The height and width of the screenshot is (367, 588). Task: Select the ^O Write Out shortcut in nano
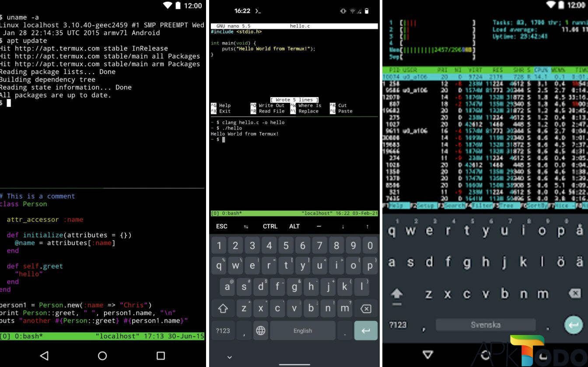(x=268, y=106)
